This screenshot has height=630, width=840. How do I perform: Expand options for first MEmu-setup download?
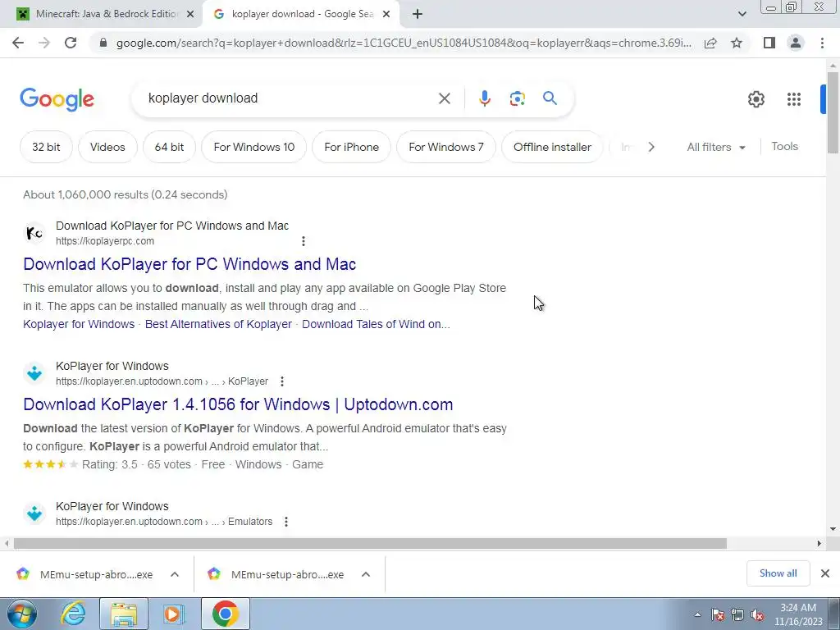point(174,574)
